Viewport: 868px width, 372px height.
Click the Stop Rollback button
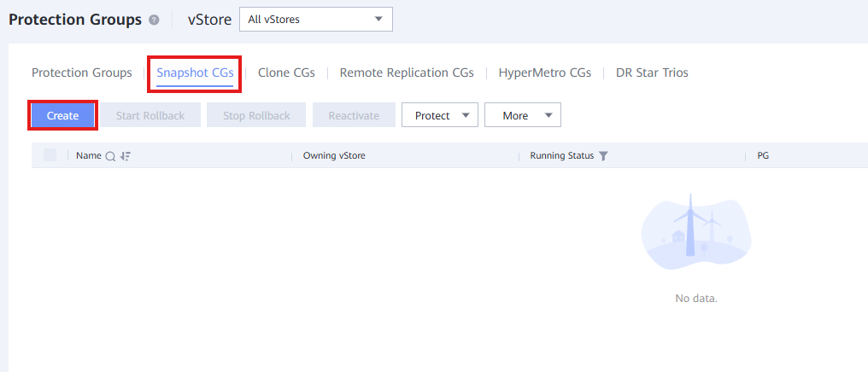[256, 115]
